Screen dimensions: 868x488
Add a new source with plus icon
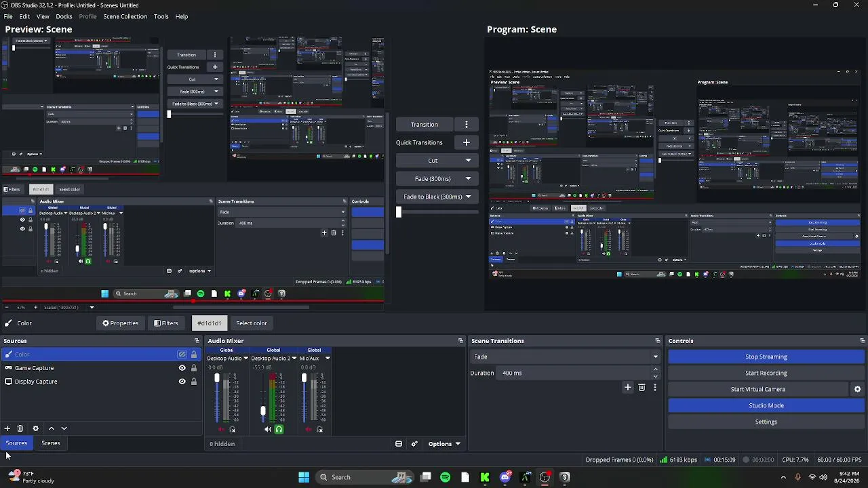[7, 428]
